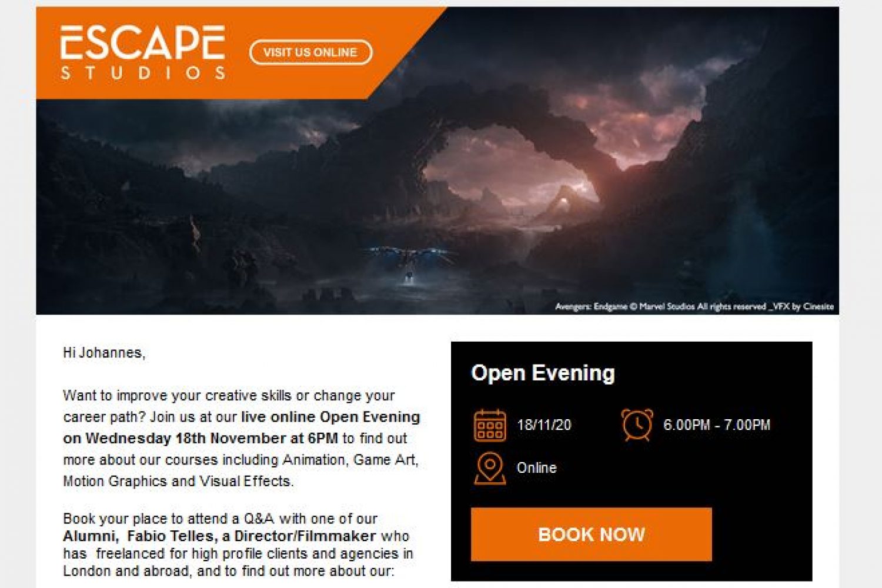Viewport: 882px width, 588px height.
Task: Click the orange calendar icon
Action: point(489,425)
